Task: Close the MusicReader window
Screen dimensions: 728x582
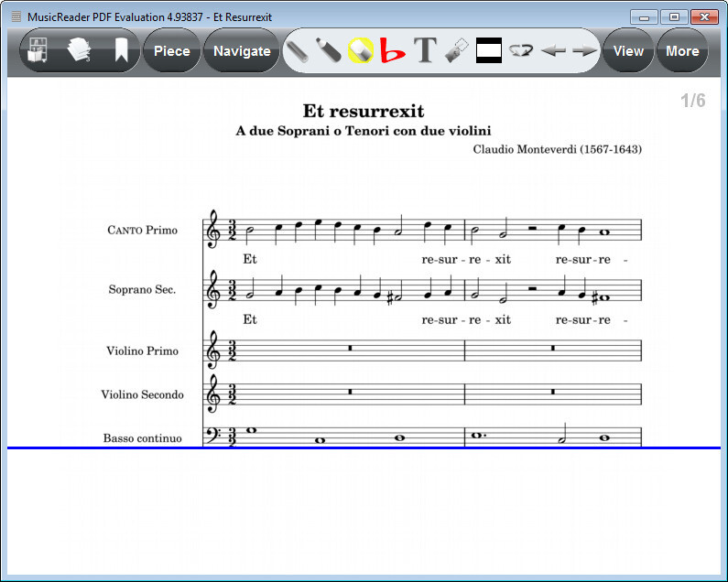Action: click(x=704, y=17)
